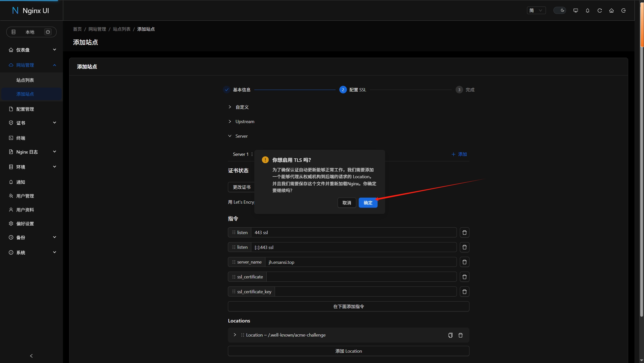Expand the 备份 sidebar menu
The image size is (644, 363).
click(x=31, y=237)
